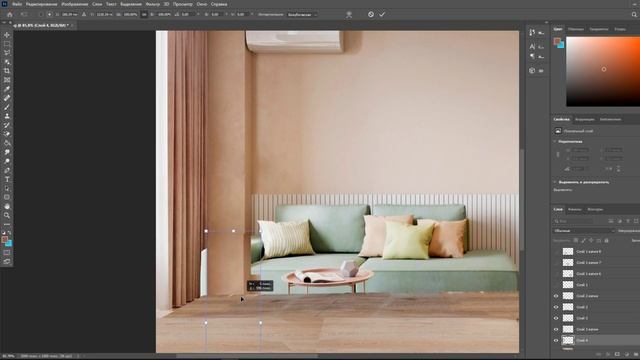Select the Type tool
This screenshot has height=360, width=640.
7,179
